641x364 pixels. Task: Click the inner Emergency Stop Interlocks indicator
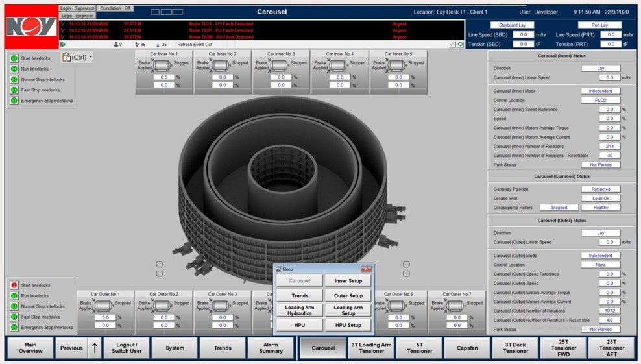[x=14, y=101]
